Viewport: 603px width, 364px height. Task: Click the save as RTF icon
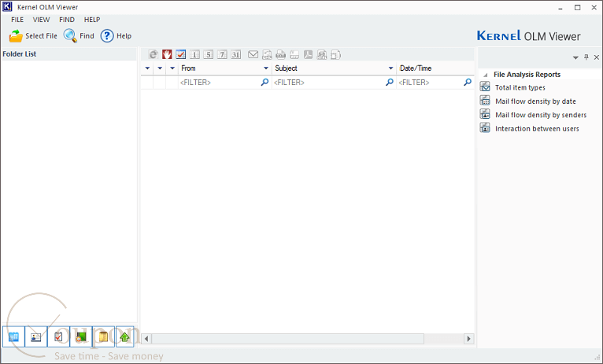point(294,54)
